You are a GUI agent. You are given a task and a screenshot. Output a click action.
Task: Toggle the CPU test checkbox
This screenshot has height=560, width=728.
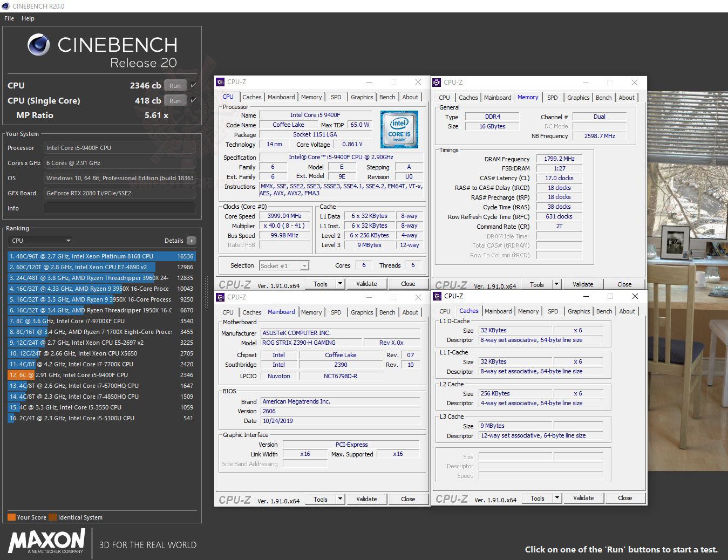pyautogui.click(x=193, y=85)
